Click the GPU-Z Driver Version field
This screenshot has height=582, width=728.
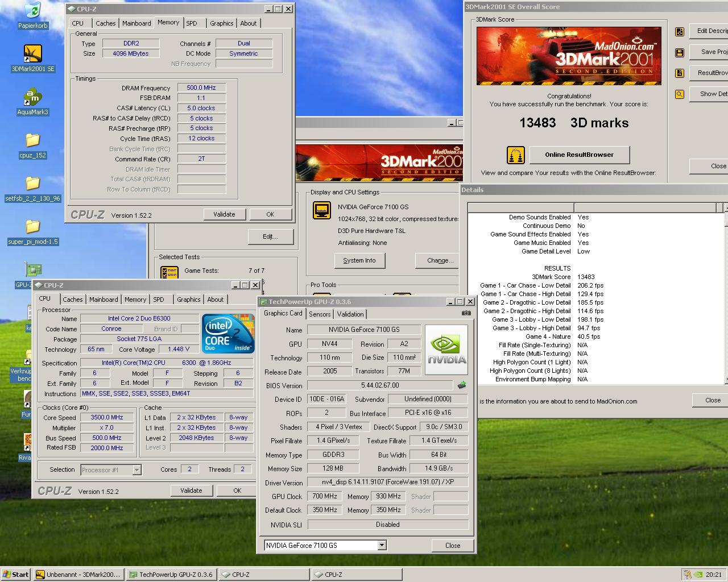pyautogui.click(x=388, y=482)
